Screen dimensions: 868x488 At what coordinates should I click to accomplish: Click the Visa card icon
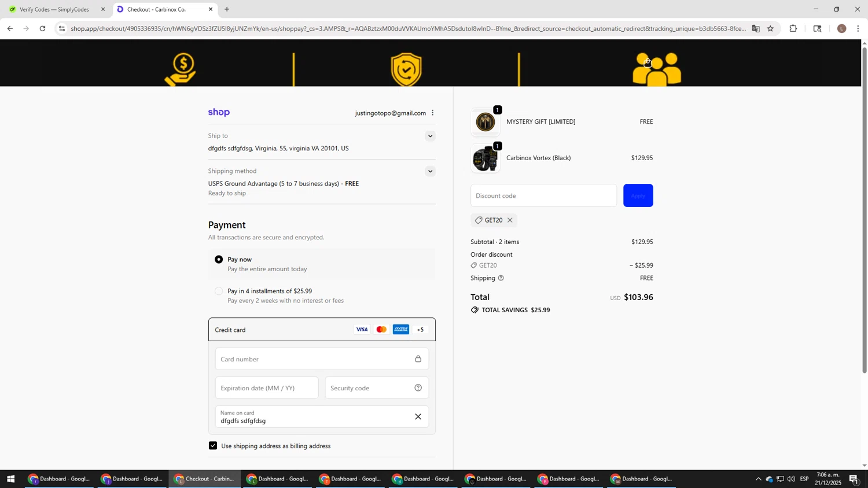(362, 330)
